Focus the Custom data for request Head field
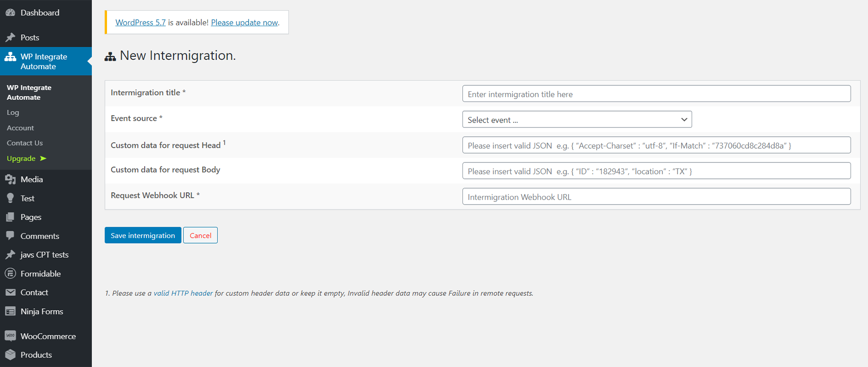The image size is (868, 367). pos(656,145)
